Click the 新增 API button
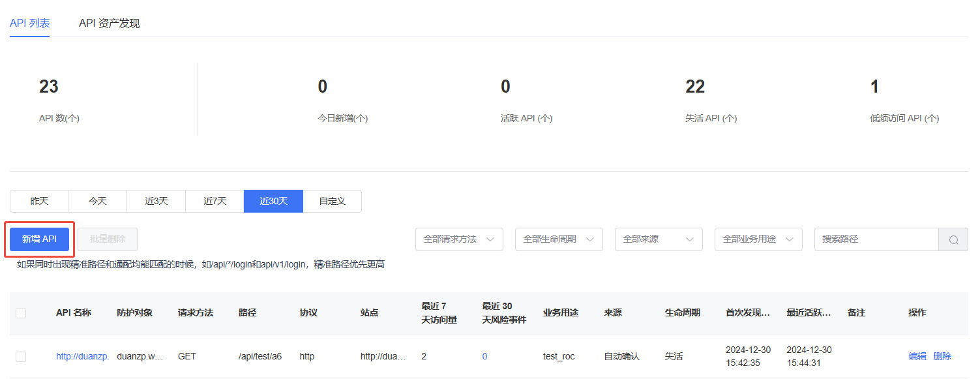Image resolution: width=980 pixels, height=379 pixels. 40,239
